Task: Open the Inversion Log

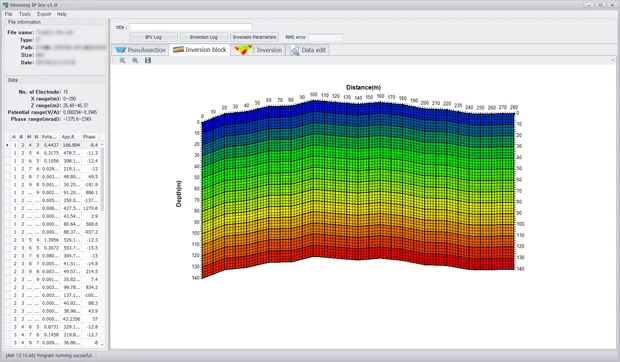Action: pyautogui.click(x=204, y=37)
